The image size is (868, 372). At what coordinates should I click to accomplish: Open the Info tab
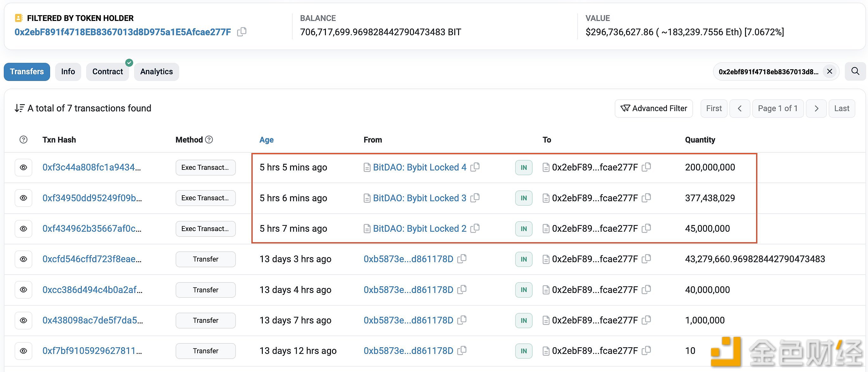tap(68, 71)
